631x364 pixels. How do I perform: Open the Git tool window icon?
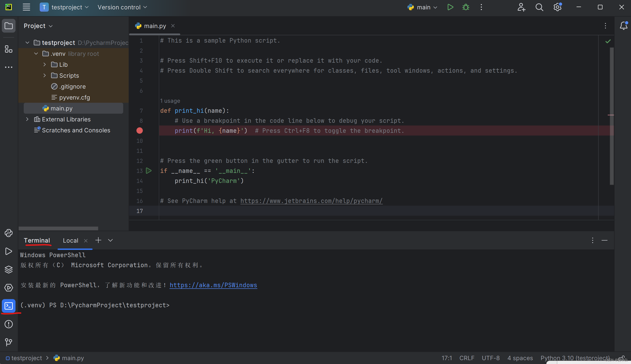(x=8, y=342)
